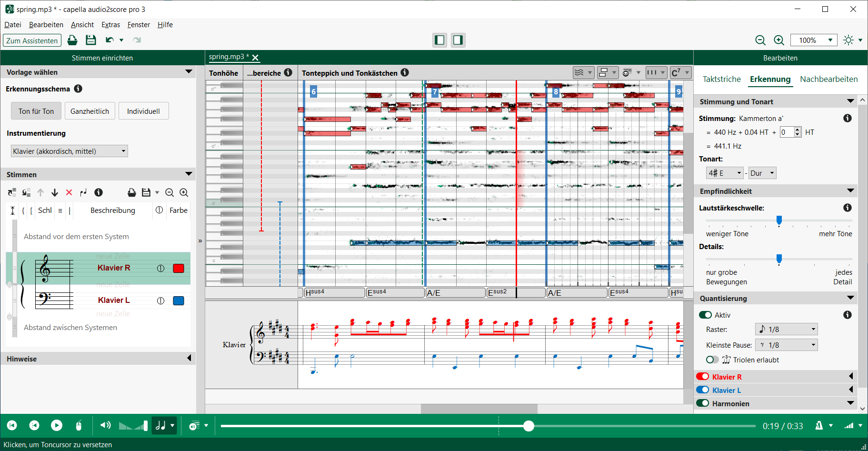Select the mouse mode icon in transport bar
The width and height of the screenshot is (868, 451).
[80, 425]
